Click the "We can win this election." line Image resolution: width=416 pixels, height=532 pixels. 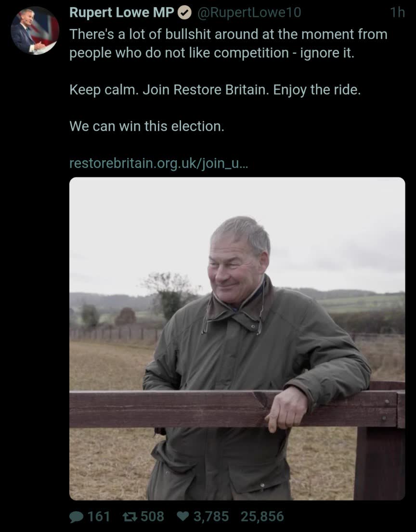click(147, 126)
